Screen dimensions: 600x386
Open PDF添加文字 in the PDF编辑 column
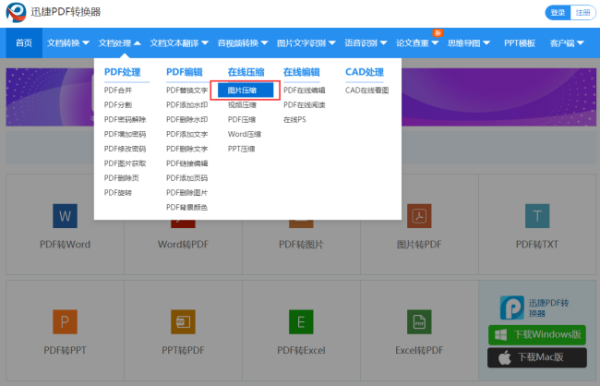pos(187,134)
